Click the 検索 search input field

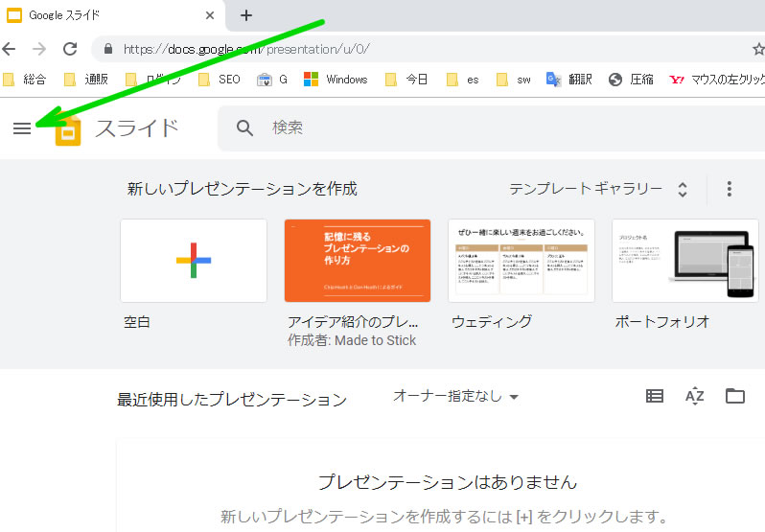(479, 128)
